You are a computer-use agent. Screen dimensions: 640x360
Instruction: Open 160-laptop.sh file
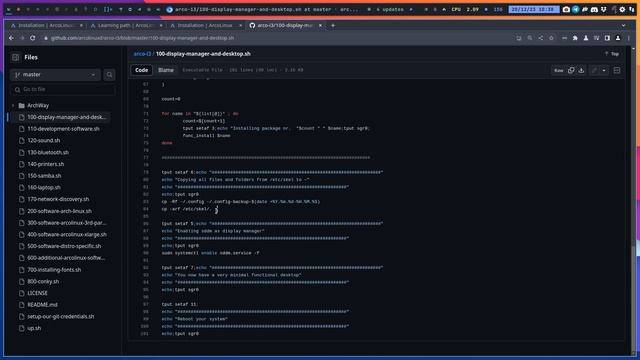44,188
